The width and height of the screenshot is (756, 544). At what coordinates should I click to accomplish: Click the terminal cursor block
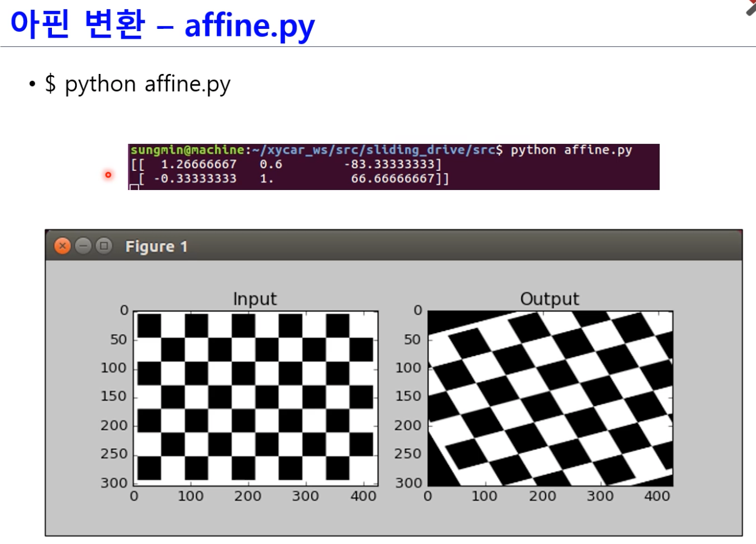134,187
